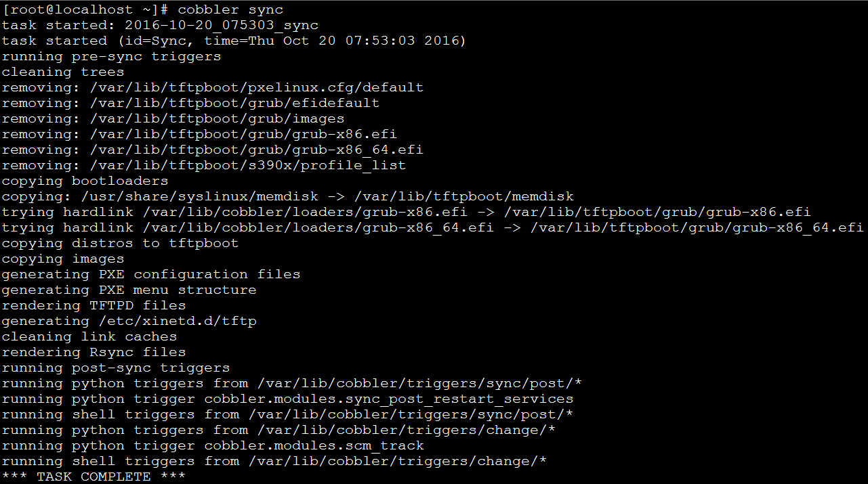Click cobbler.modules.sync_post_restart_services text
Screen dimensions: 868x484
pos(389,399)
